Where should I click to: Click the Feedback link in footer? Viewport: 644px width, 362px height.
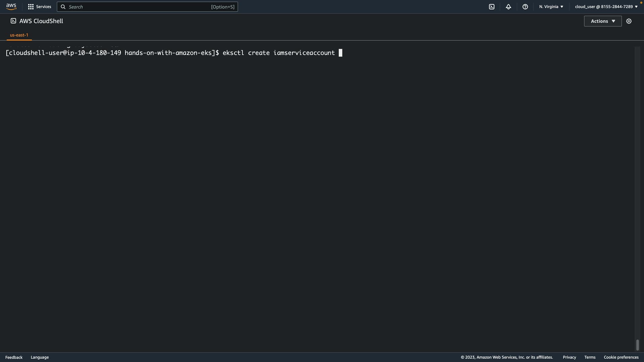tap(14, 357)
